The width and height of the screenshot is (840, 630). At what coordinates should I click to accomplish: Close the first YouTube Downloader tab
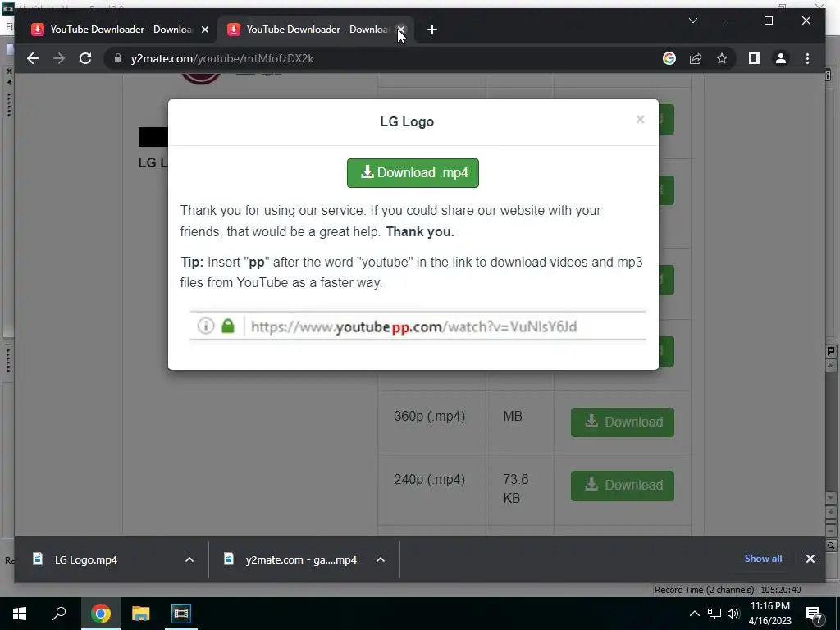[x=204, y=30]
